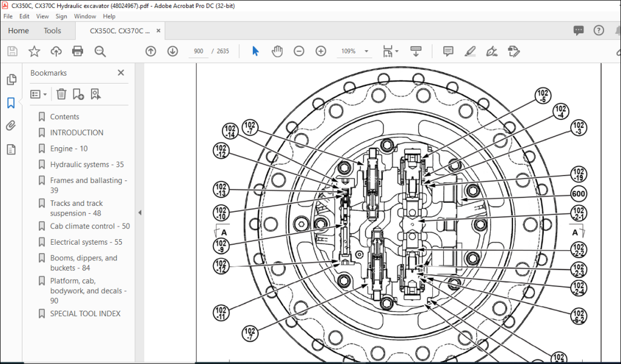Open Booms, dippers, and buckets - 84
Screen dimensions: 621x364
pyautogui.click(x=84, y=263)
